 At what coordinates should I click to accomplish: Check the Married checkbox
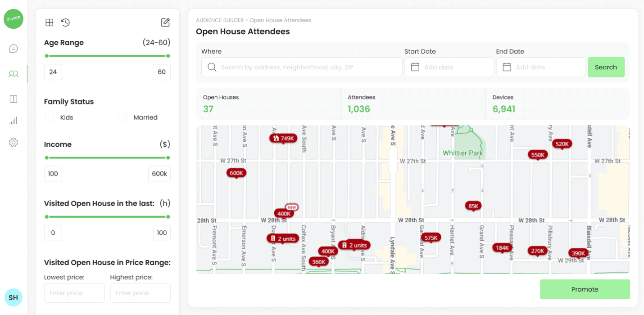(x=122, y=117)
